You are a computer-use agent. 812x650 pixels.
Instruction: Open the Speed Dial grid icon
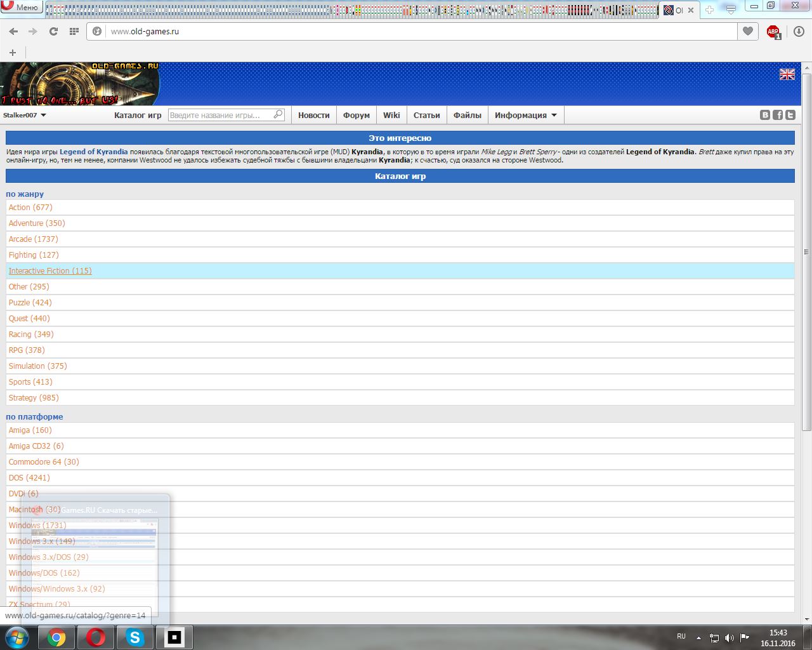(74, 31)
